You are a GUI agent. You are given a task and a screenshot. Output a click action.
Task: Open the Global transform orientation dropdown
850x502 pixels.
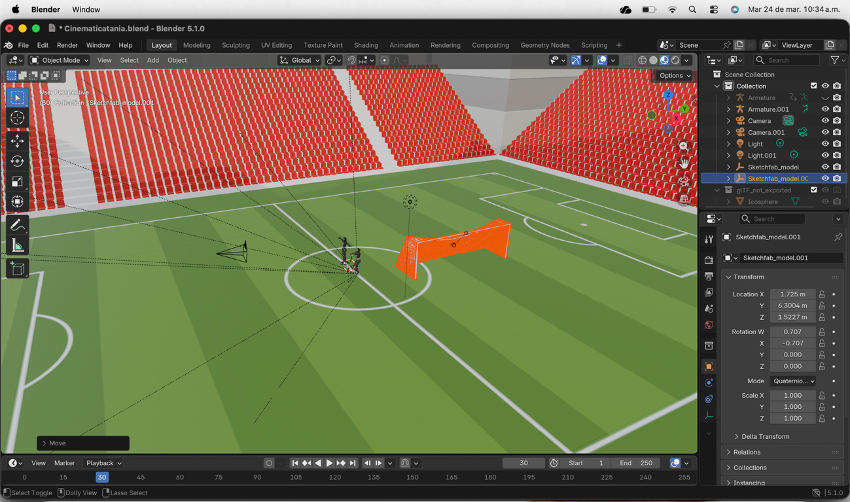(300, 60)
